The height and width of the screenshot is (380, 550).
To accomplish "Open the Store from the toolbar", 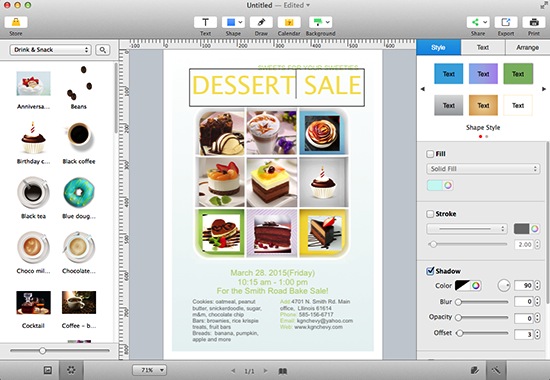I will pos(16,22).
